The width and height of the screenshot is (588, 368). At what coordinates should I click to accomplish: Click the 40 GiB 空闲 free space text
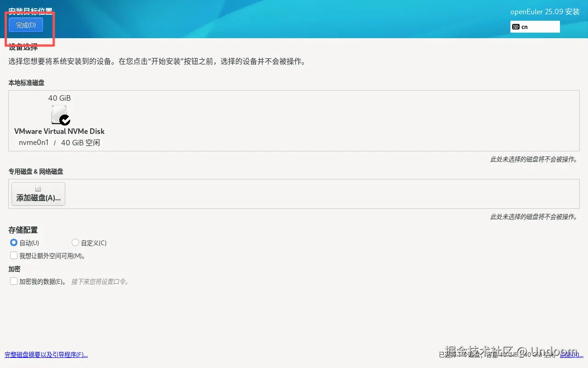(x=80, y=143)
